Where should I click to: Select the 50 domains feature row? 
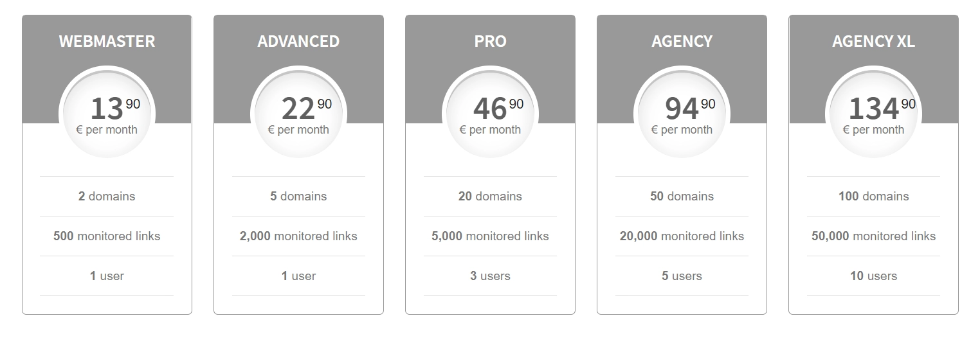[x=682, y=197]
